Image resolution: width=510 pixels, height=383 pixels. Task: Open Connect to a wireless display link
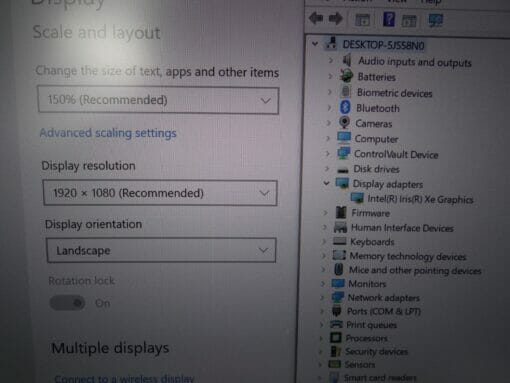124,379
